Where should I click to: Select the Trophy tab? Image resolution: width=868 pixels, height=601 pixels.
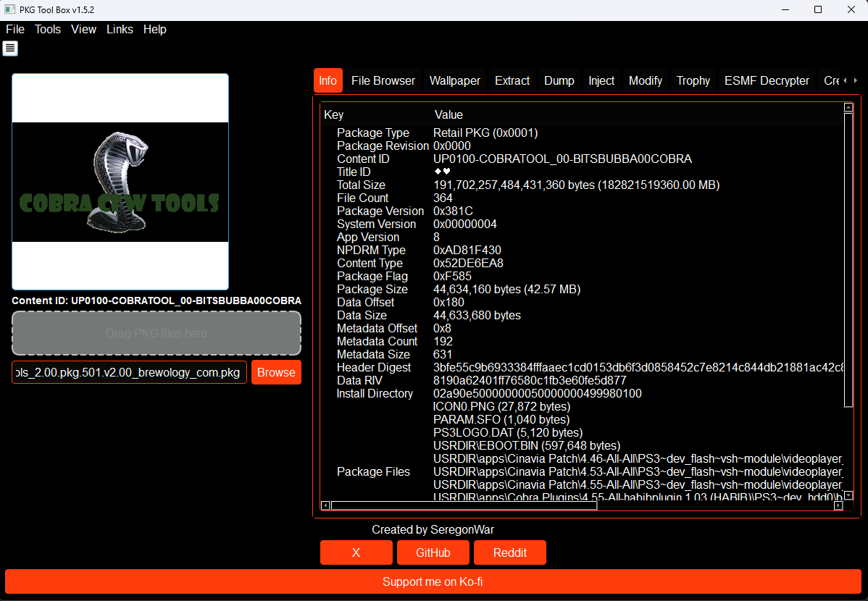click(x=693, y=80)
